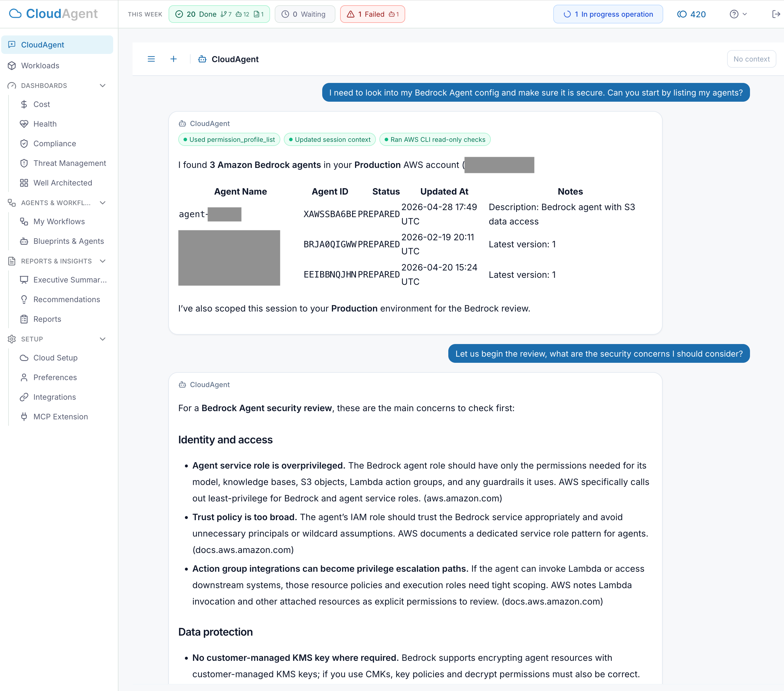Click the Data protection heading
This screenshot has width=784, height=691.
click(x=215, y=632)
